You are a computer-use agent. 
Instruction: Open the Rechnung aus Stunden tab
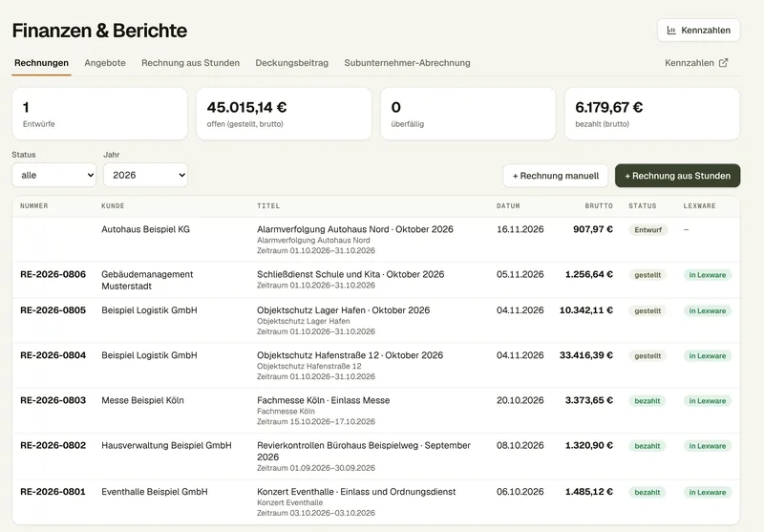coord(190,63)
